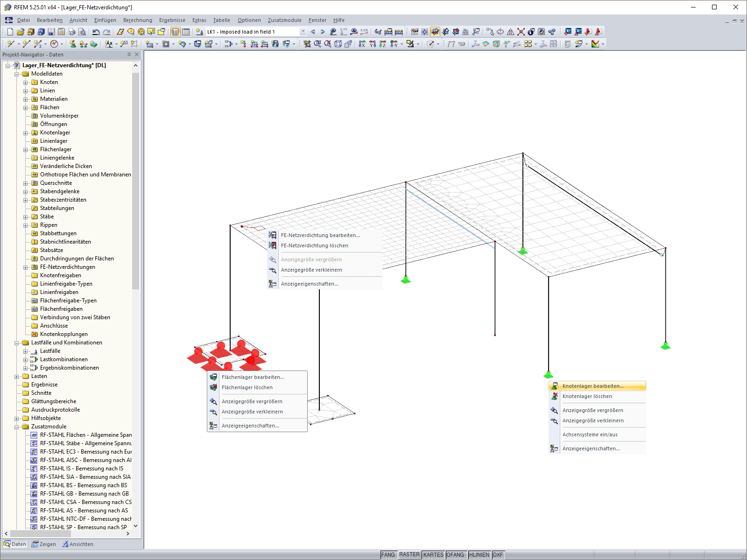The width and height of the screenshot is (747, 560).
Task: Select the Knotenfreigaben tree item
Action: [x=61, y=275]
